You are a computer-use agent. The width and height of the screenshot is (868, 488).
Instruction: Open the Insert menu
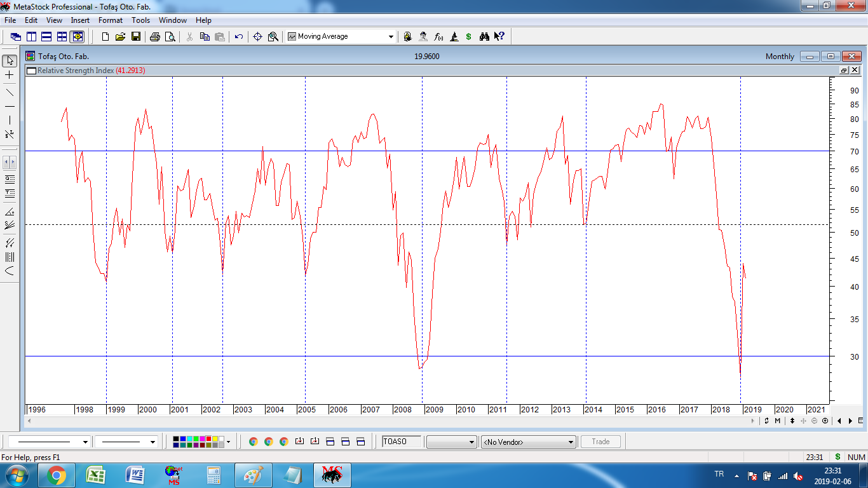(x=80, y=20)
